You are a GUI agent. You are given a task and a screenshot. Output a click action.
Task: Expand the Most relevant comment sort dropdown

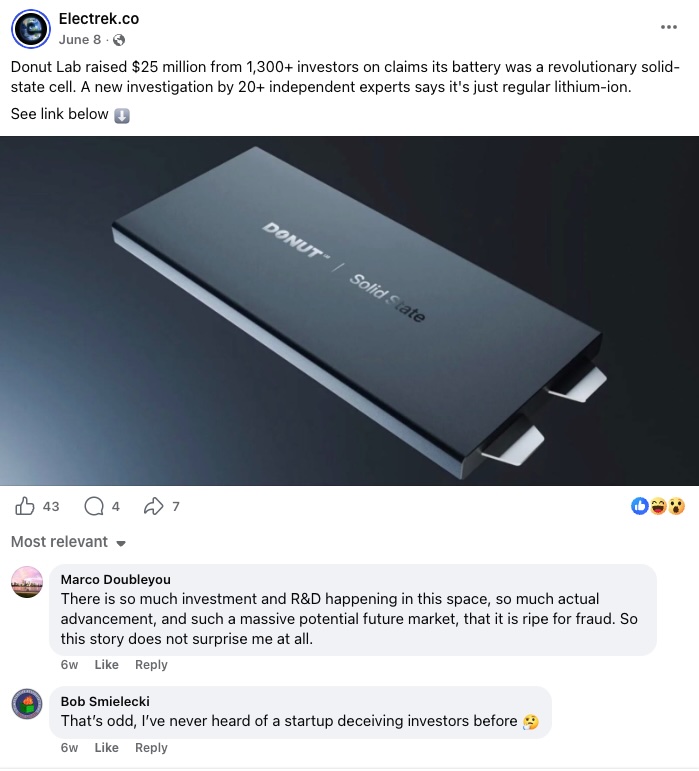69,542
